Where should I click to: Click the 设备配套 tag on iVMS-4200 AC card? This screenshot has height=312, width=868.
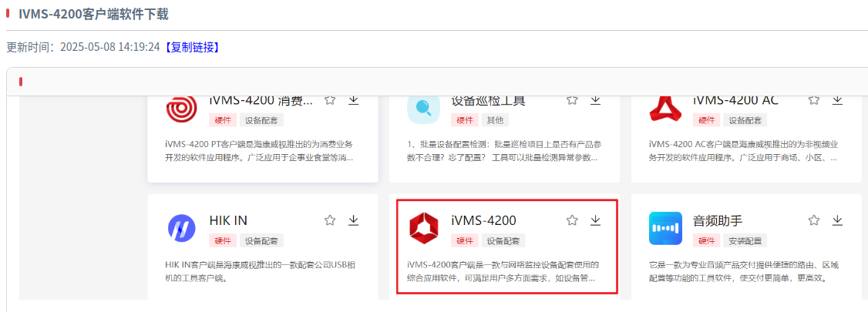tap(745, 120)
